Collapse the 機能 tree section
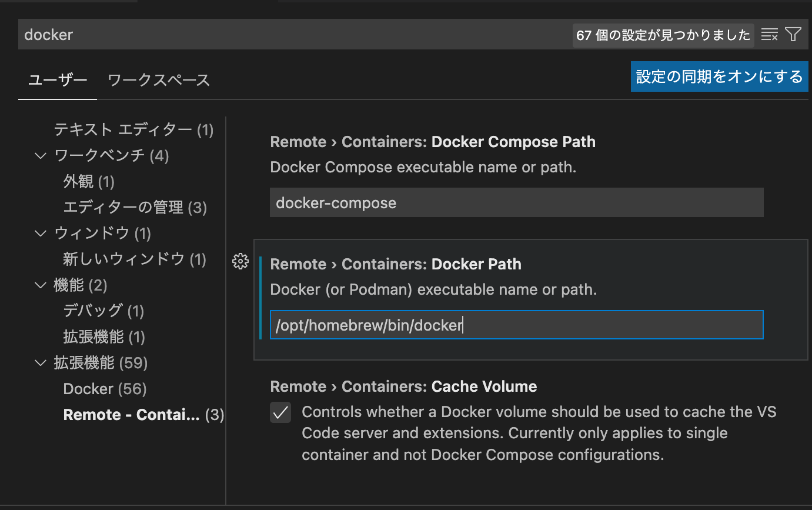The height and width of the screenshot is (510, 812). (41, 285)
